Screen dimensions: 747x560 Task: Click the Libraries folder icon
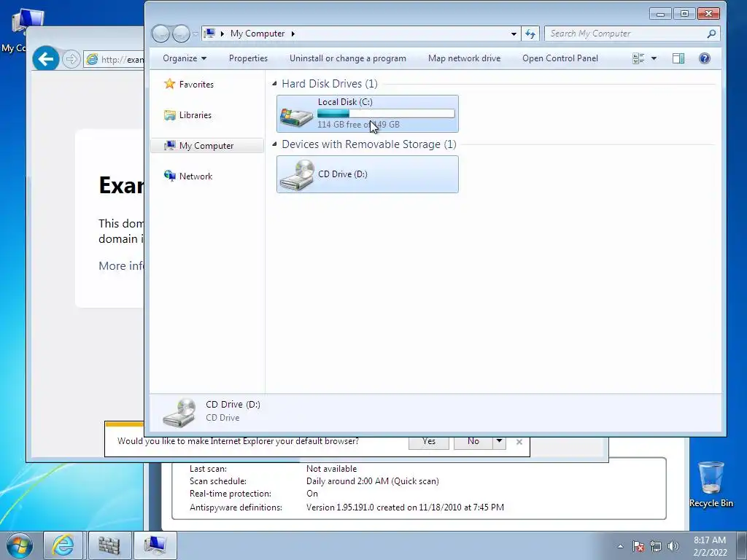click(x=169, y=115)
